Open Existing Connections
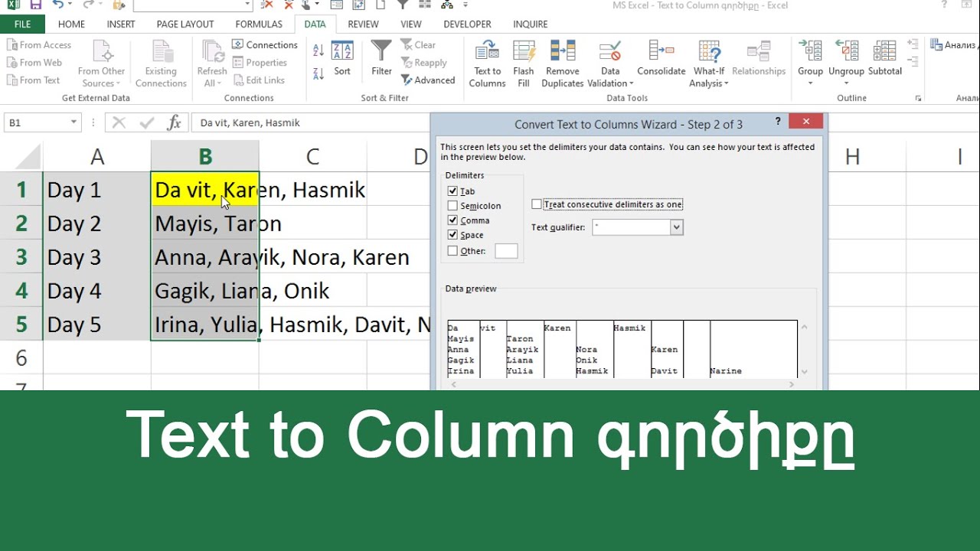This screenshot has height=551, width=980. [161, 64]
